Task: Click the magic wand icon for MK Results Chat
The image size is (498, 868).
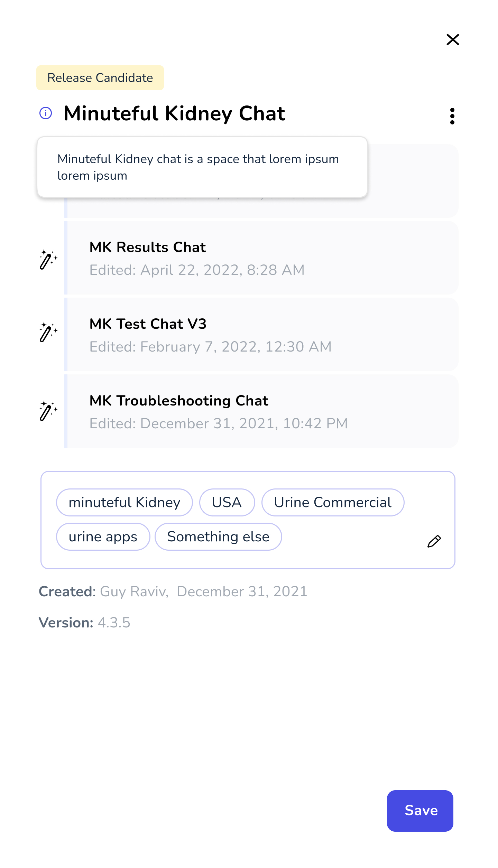Action: click(x=48, y=259)
